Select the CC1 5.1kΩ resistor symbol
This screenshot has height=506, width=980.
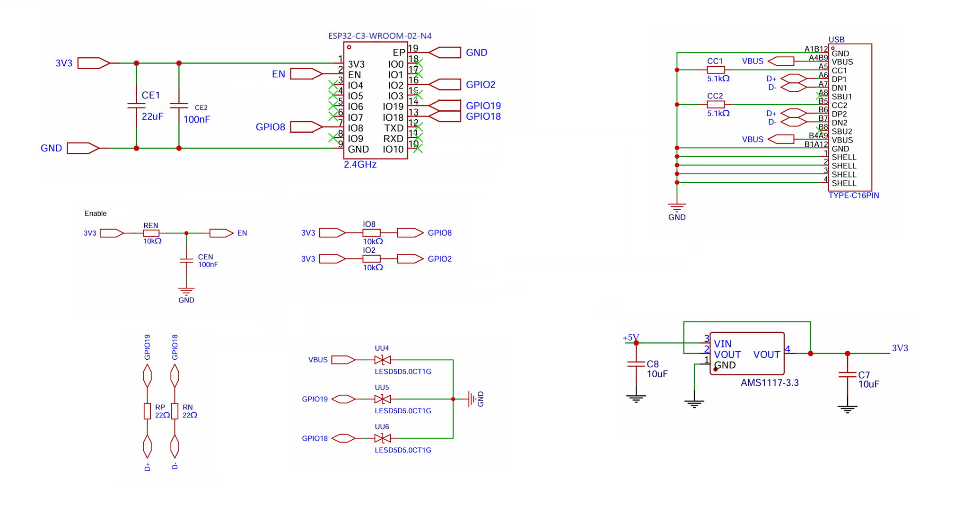(716, 70)
